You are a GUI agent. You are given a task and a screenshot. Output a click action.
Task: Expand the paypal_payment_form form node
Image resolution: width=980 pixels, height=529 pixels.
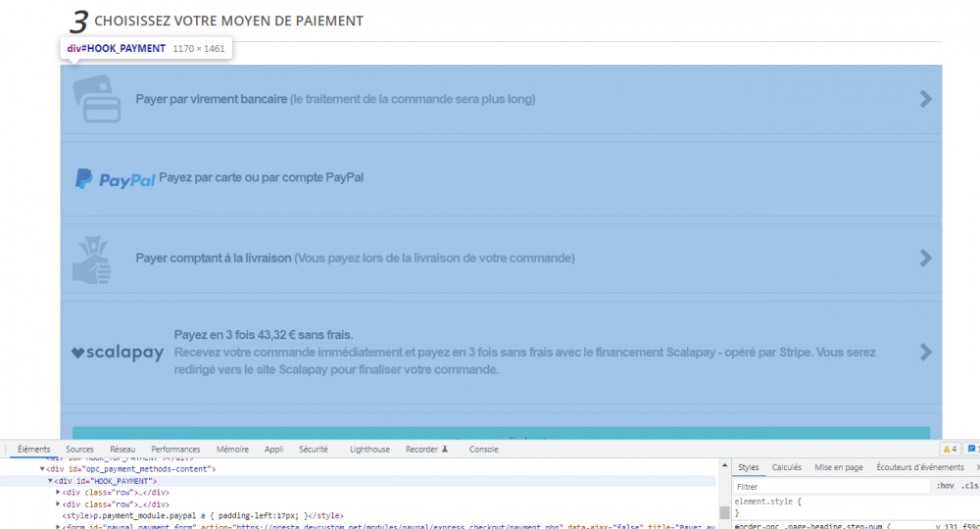point(58,526)
